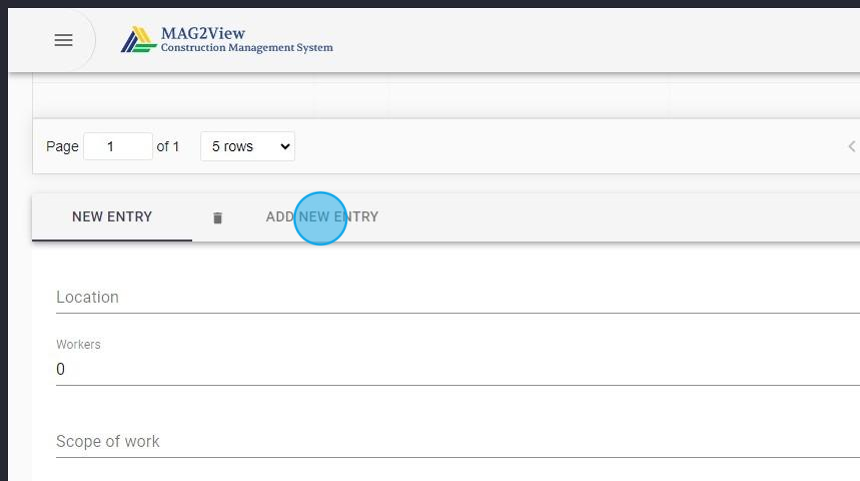
Task: Click ADD NEW ENTRY button
Action: coord(322,217)
